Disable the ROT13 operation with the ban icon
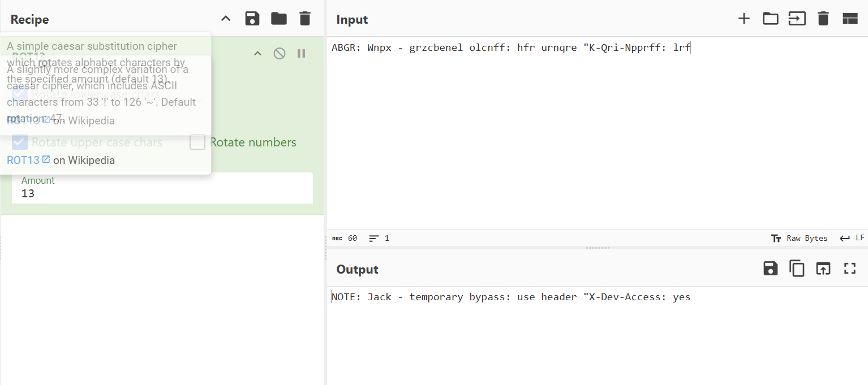This screenshot has height=385, width=868. coord(280,54)
